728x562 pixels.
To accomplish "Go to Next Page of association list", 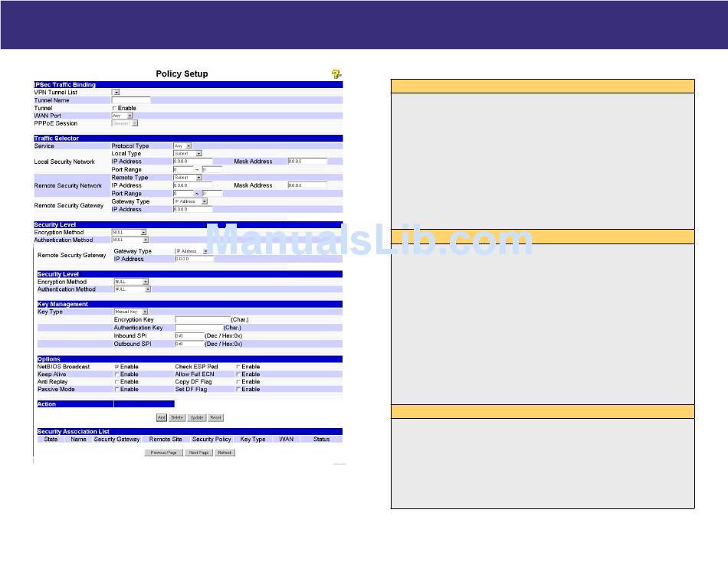I will pyautogui.click(x=198, y=453).
